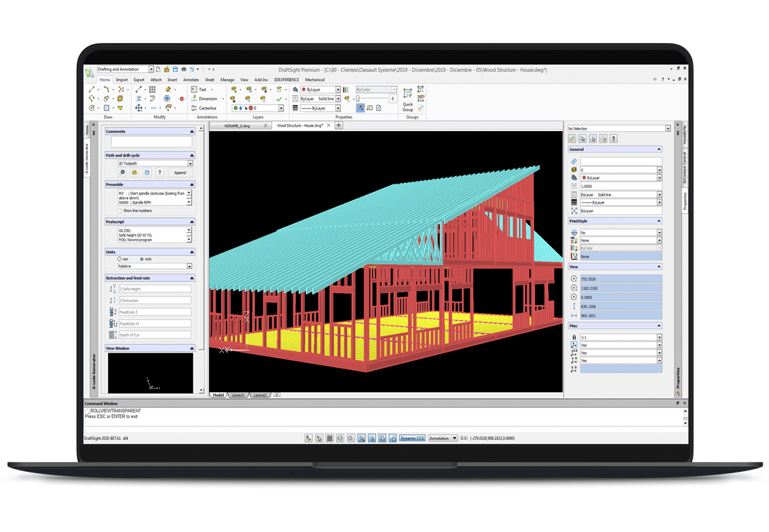The width and height of the screenshot is (769, 532).
Task: Open the Drafting and Annotation workspace dropdown
Action: point(151,69)
